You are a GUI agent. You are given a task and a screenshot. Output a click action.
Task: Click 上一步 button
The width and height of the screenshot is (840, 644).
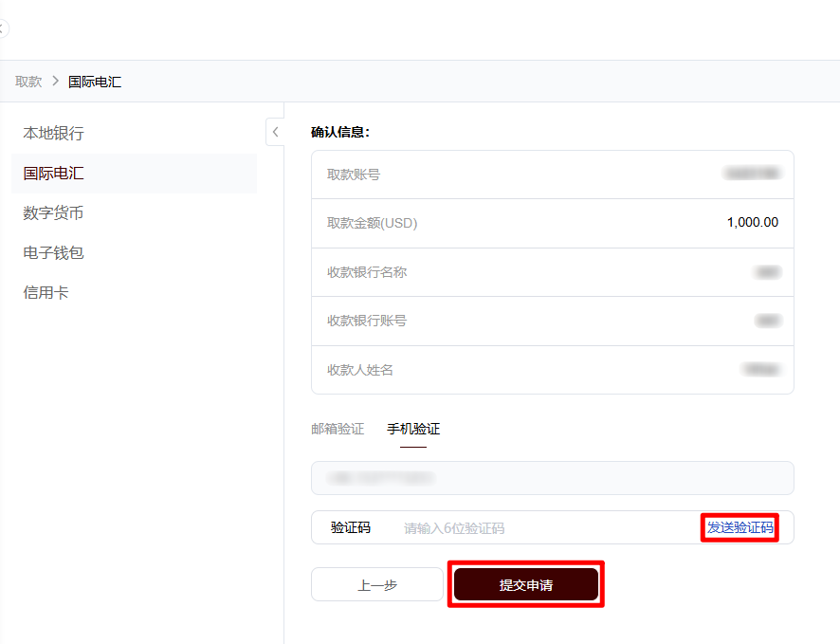coord(377,584)
